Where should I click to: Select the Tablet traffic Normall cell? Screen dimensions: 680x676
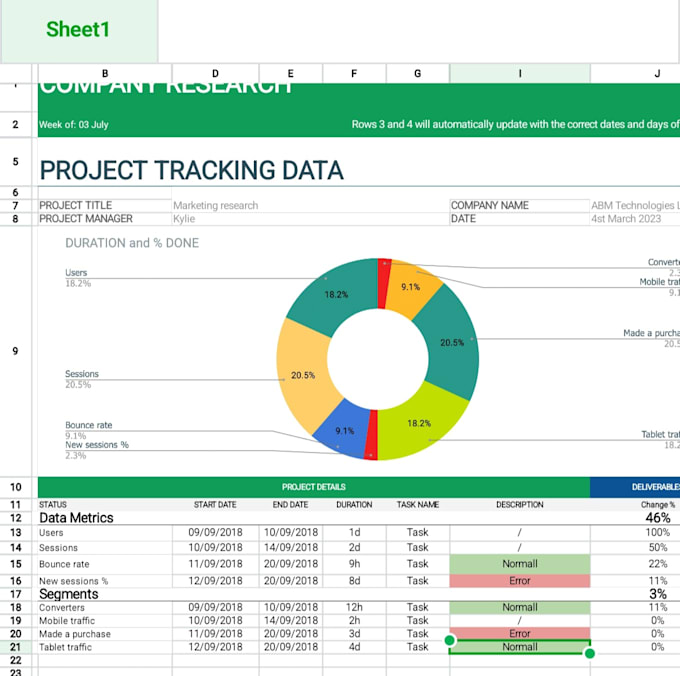click(520, 647)
